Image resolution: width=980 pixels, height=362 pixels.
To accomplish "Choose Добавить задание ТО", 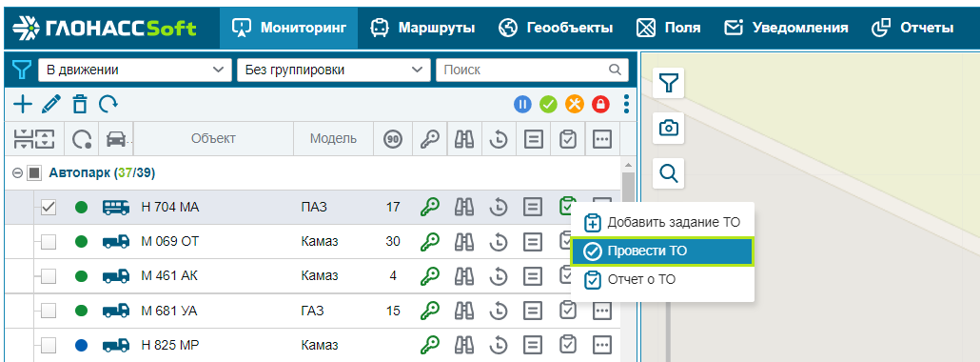I will [662, 222].
